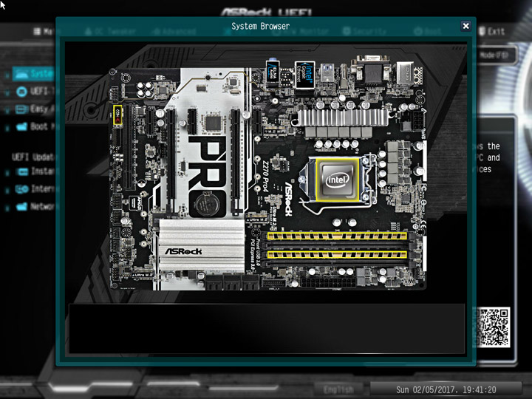Open the Network Configuration folder icon
This screenshot has height=399, width=532.
21,206
